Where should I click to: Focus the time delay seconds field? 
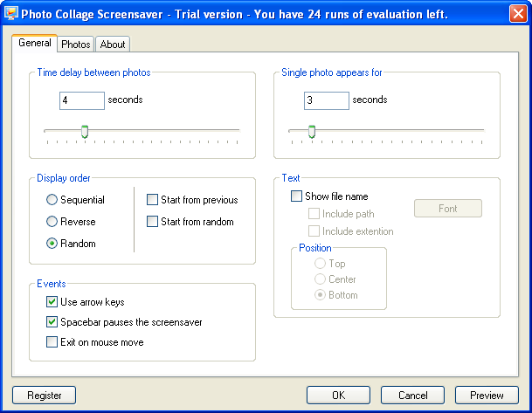coord(82,100)
